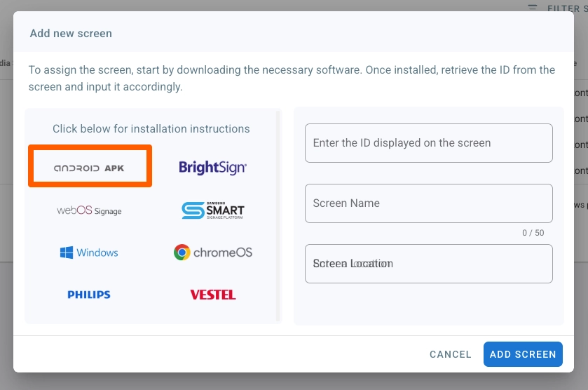The image size is (588, 390).
Task: Click the Windows platform logo
Action: pyautogui.click(x=89, y=253)
